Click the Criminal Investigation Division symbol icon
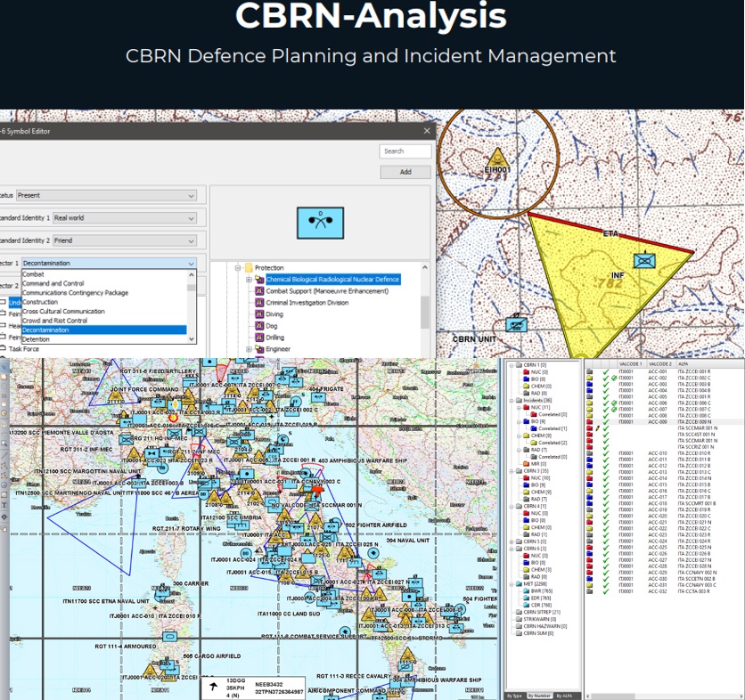The height and width of the screenshot is (700, 745). coord(260,303)
